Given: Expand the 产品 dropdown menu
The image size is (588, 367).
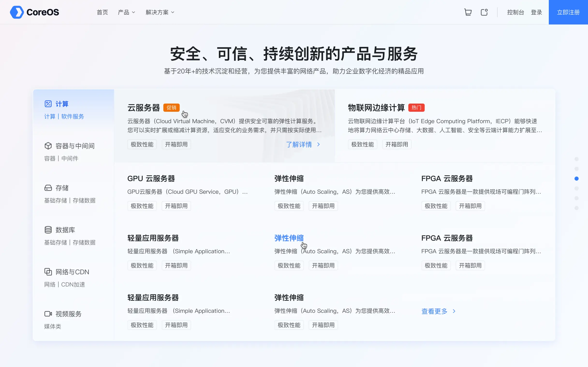Looking at the screenshot, I should [x=126, y=12].
